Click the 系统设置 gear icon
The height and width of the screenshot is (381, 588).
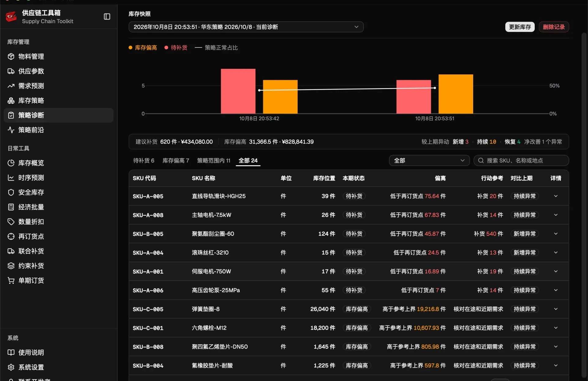[x=11, y=367]
